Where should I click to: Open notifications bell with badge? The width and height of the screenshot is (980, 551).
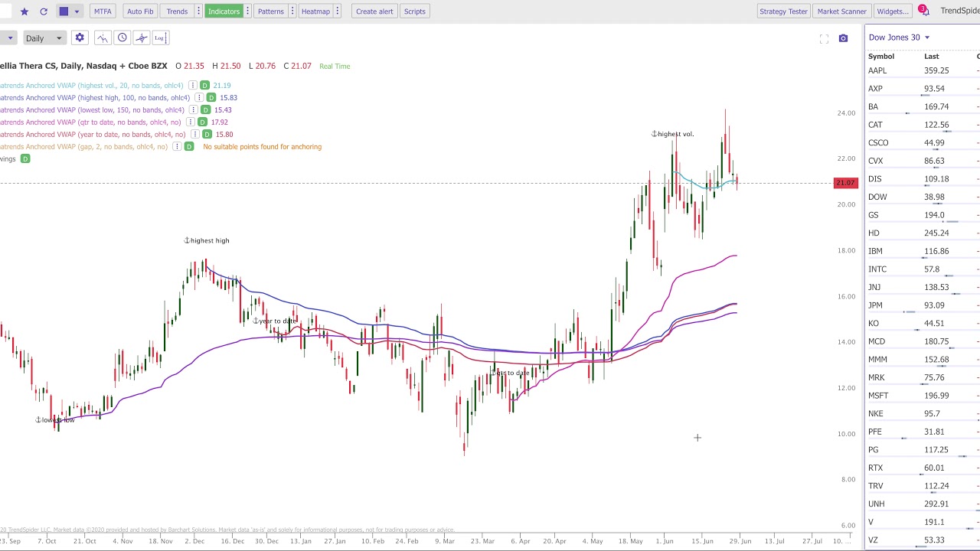pos(923,11)
